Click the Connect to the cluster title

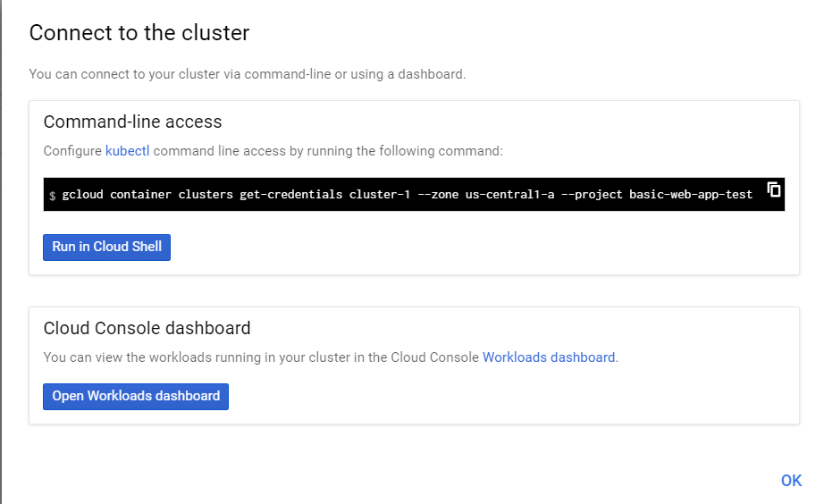click(139, 34)
